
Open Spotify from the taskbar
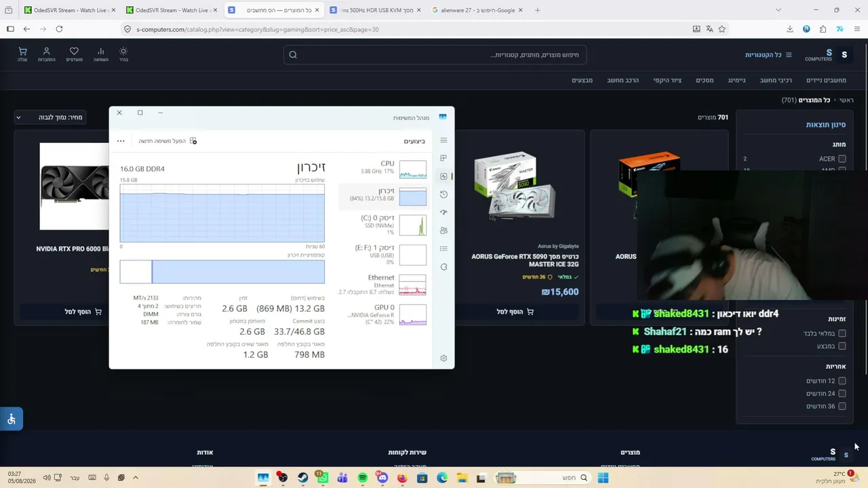363,478
